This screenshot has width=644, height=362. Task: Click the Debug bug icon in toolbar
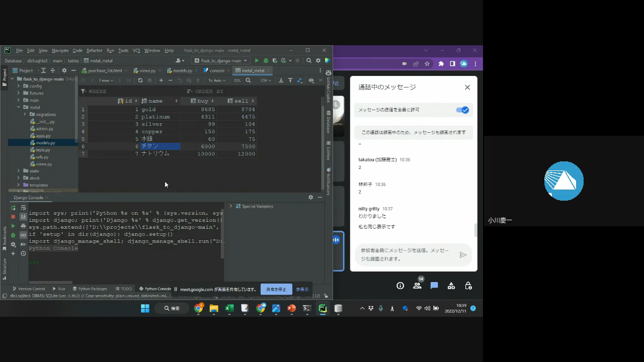(266, 61)
